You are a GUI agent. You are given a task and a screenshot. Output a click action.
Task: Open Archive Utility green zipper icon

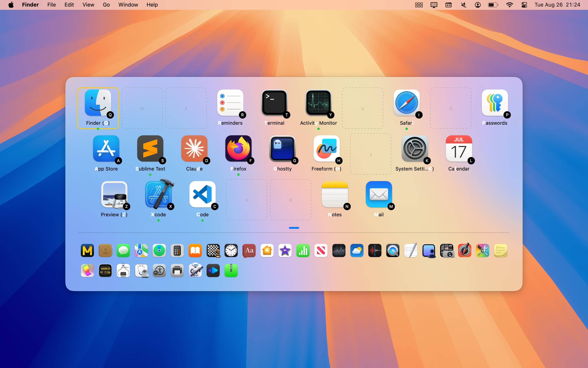[231, 270]
